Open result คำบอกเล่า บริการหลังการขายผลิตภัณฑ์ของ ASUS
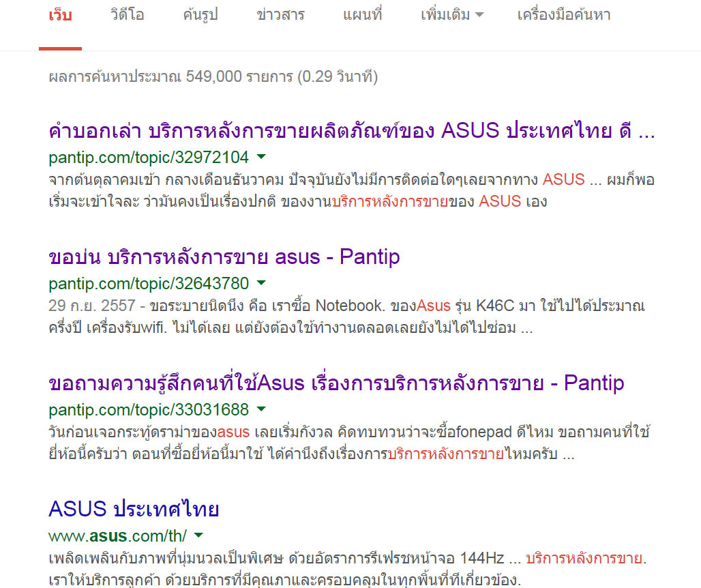Image resolution: width=701 pixels, height=588 pixels. (352, 130)
